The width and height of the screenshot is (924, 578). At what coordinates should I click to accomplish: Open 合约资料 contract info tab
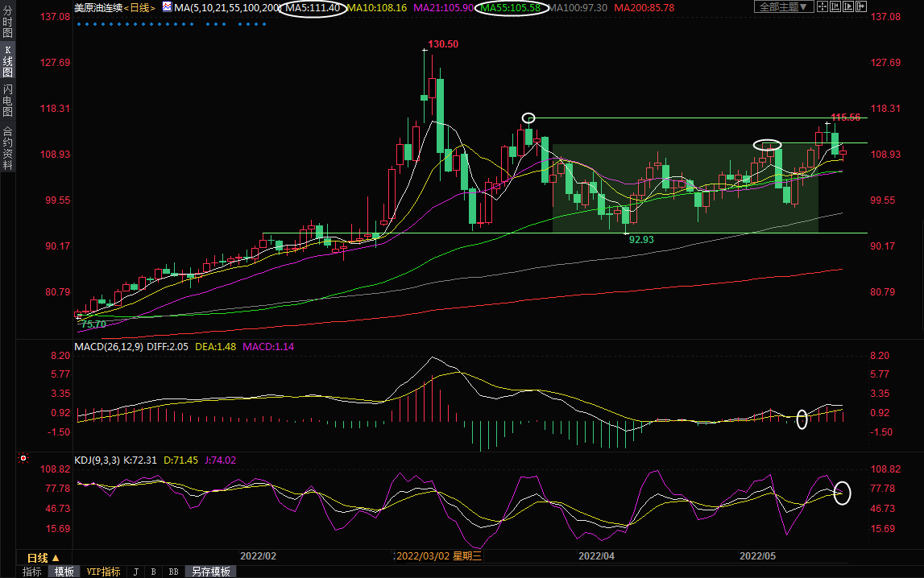click(8, 147)
